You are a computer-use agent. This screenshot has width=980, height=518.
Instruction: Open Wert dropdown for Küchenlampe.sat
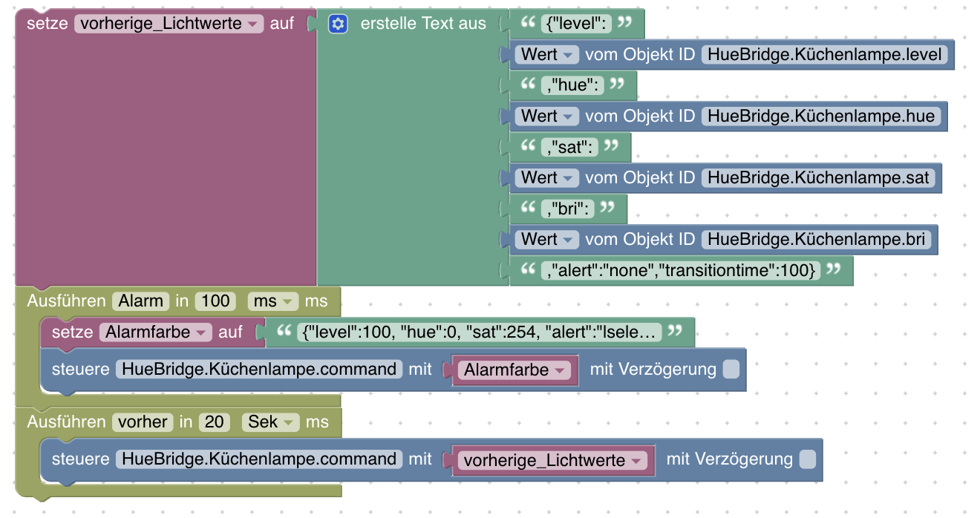(x=548, y=178)
